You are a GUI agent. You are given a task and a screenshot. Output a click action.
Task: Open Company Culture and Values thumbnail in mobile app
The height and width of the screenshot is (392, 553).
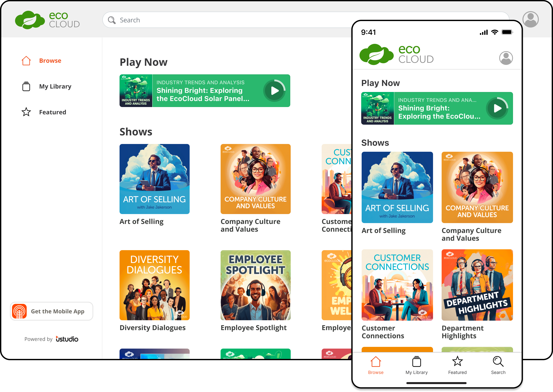[x=477, y=187]
